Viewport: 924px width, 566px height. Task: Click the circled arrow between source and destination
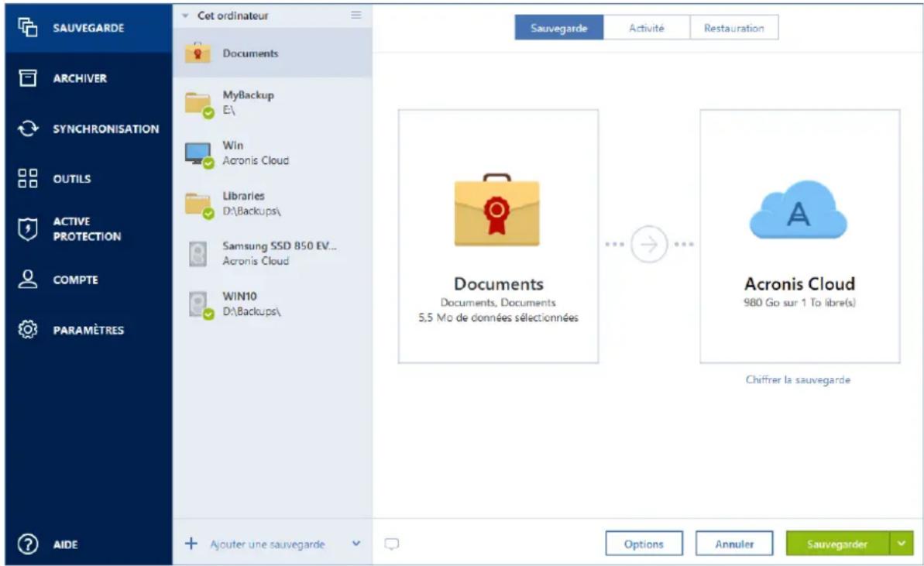pyautogui.click(x=649, y=244)
